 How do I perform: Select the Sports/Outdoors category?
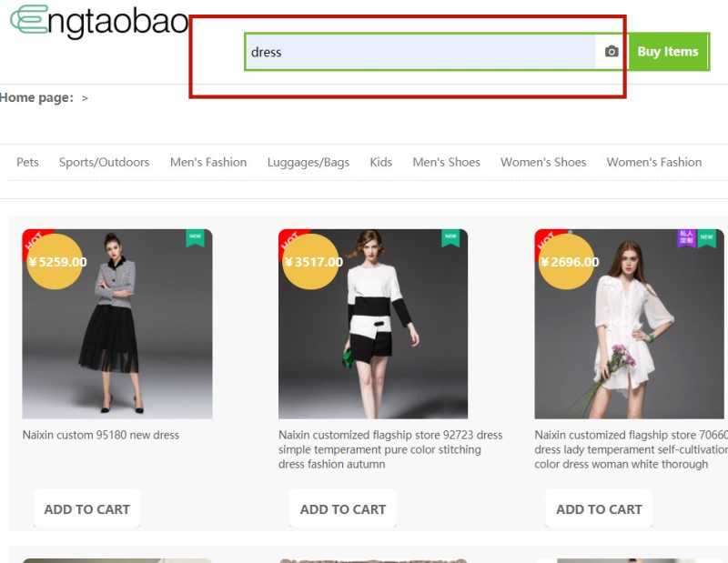pos(104,162)
